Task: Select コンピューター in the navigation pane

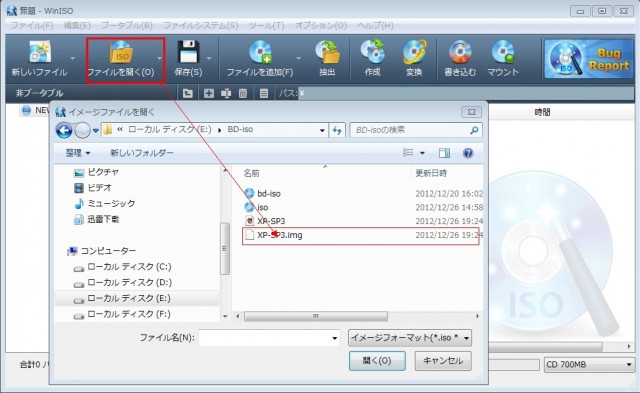Action: click(x=102, y=251)
